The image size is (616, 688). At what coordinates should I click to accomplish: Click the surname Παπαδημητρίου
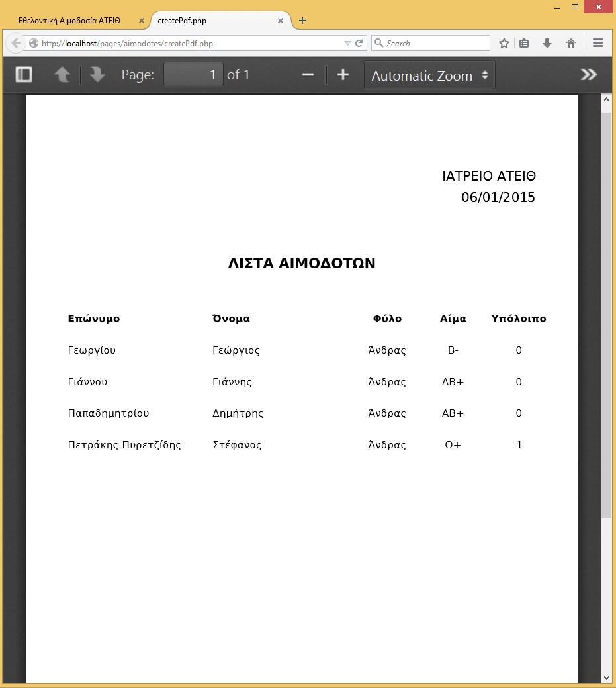click(x=109, y=413)
